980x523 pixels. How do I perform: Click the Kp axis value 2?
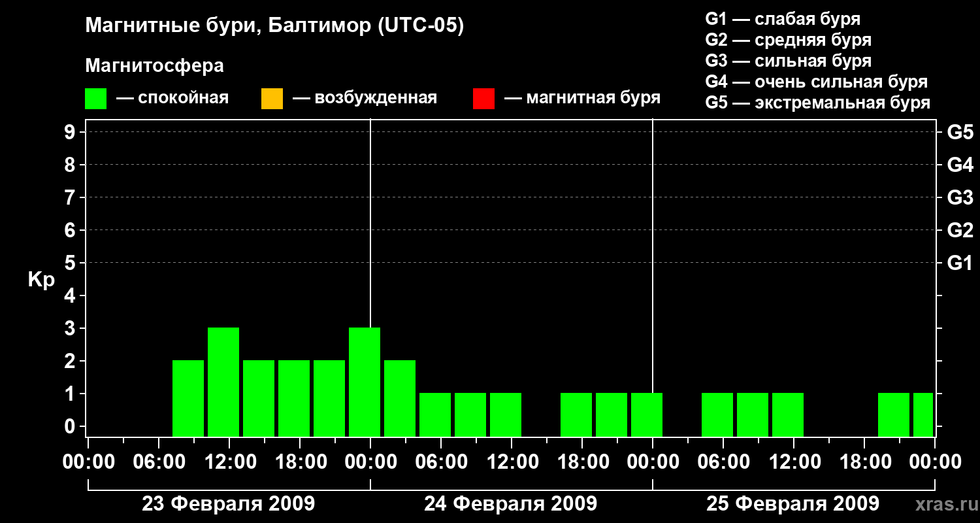pyautogui.click(x=71, y=361)
